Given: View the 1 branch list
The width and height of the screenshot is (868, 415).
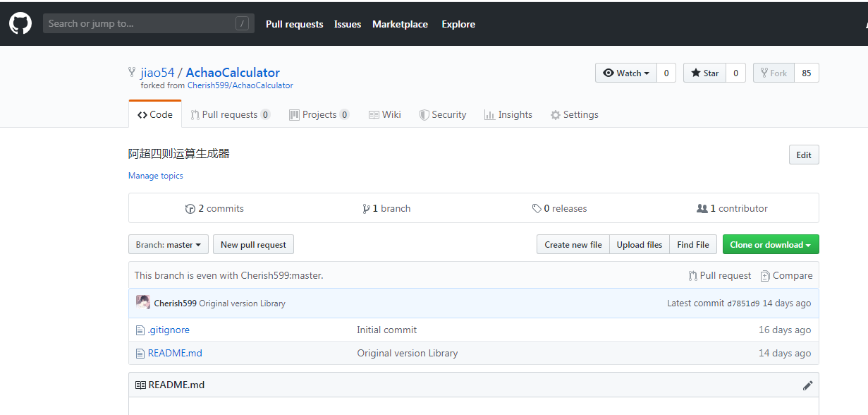Looking at the screenshot, I should tap(386, 208).
